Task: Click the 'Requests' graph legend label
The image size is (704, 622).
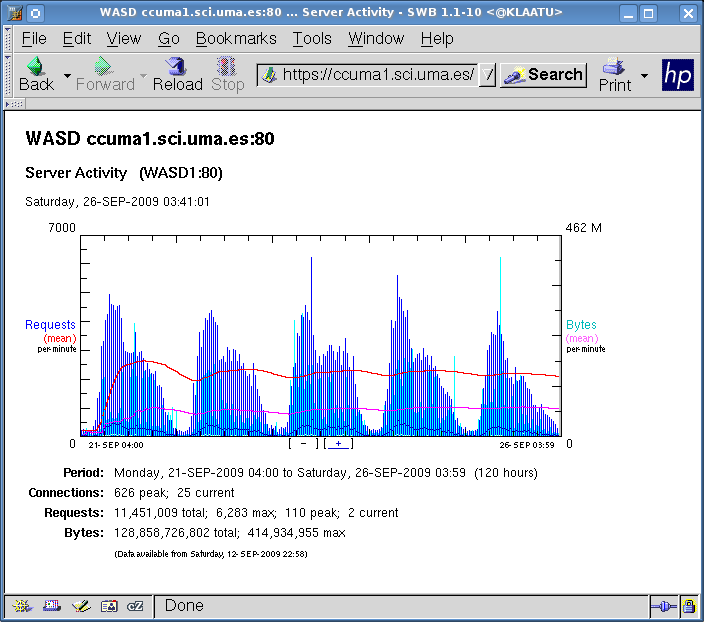Action: [50, 325]
